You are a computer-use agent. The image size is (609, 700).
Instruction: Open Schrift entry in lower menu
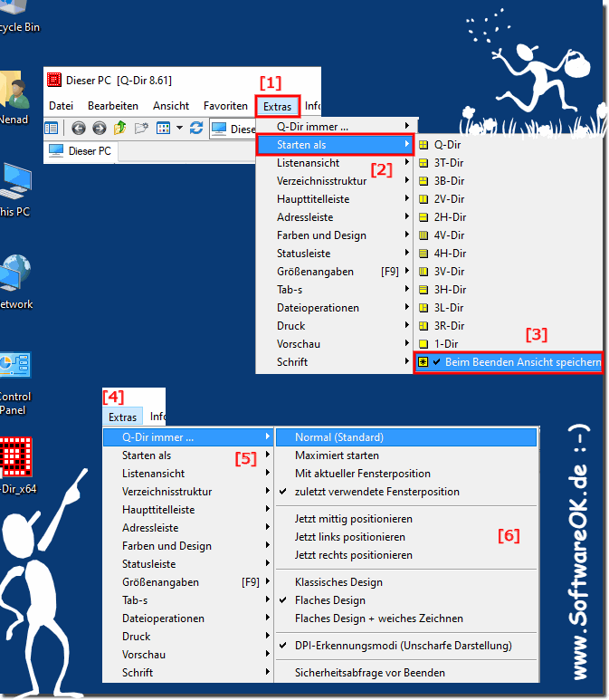click(x=188, y=673)
